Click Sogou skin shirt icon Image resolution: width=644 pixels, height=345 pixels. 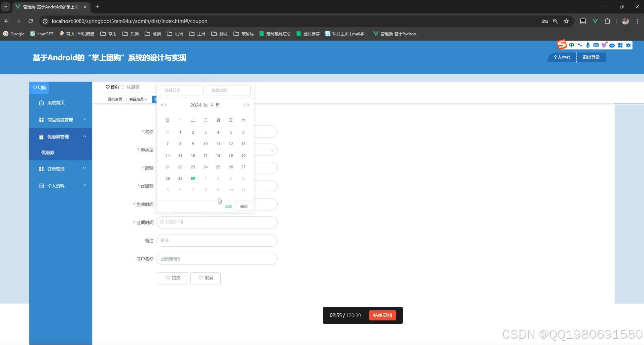pyautogui.click(x=604, y=45)
